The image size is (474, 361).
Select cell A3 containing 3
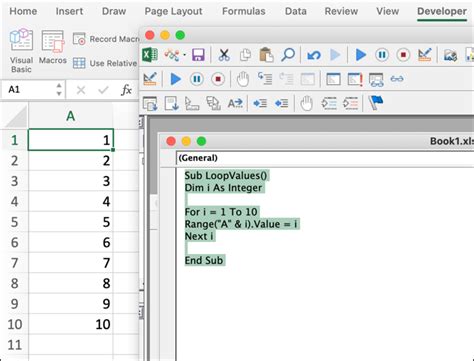(x=71, y=181)
